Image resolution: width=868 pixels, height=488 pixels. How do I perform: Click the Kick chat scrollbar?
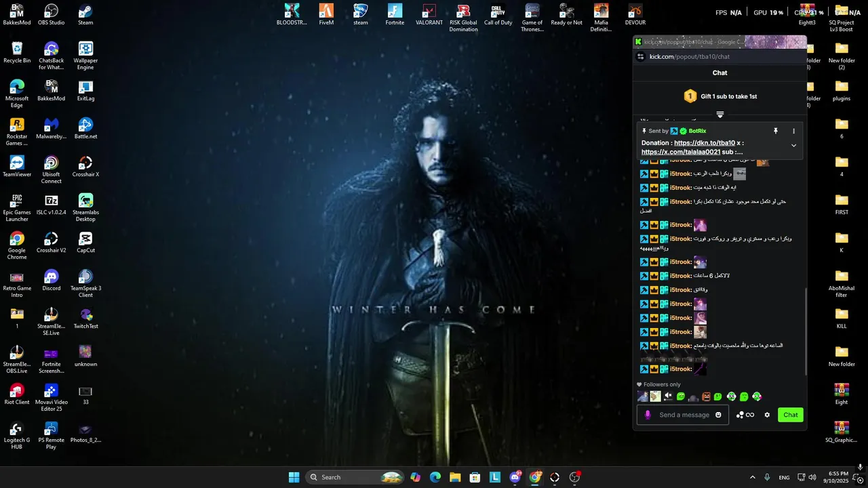pos(806,331)
